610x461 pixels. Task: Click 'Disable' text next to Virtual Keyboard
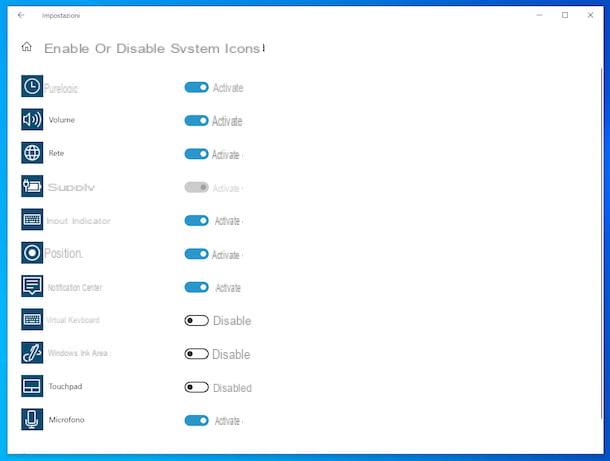click(x=232, y=321)
